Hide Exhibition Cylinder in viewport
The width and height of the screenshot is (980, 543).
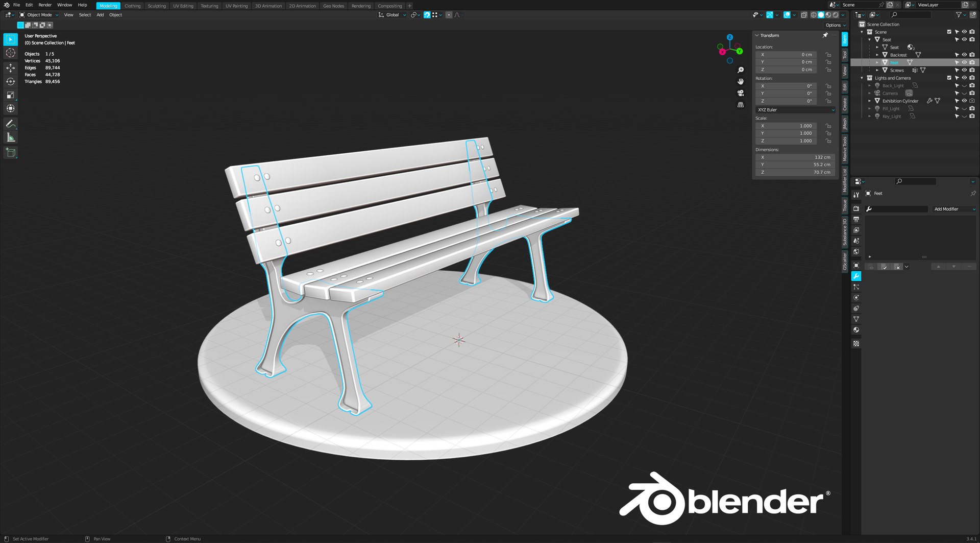pyautogui.click(x=964, y=101)
